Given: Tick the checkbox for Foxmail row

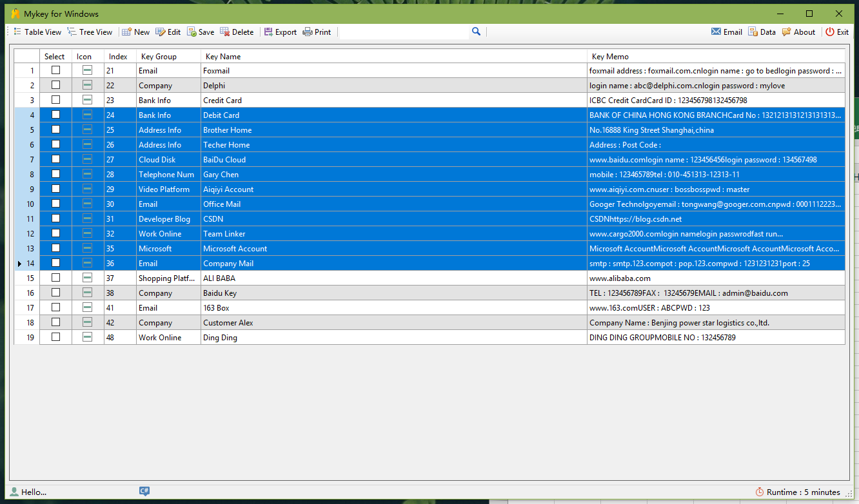Looking at the screenshot, I should (55, 70).
